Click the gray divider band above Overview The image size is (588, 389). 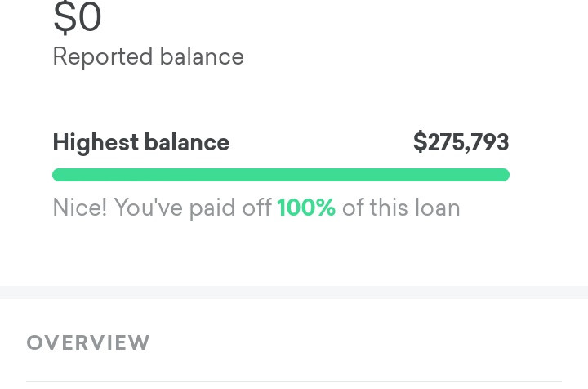294,293
